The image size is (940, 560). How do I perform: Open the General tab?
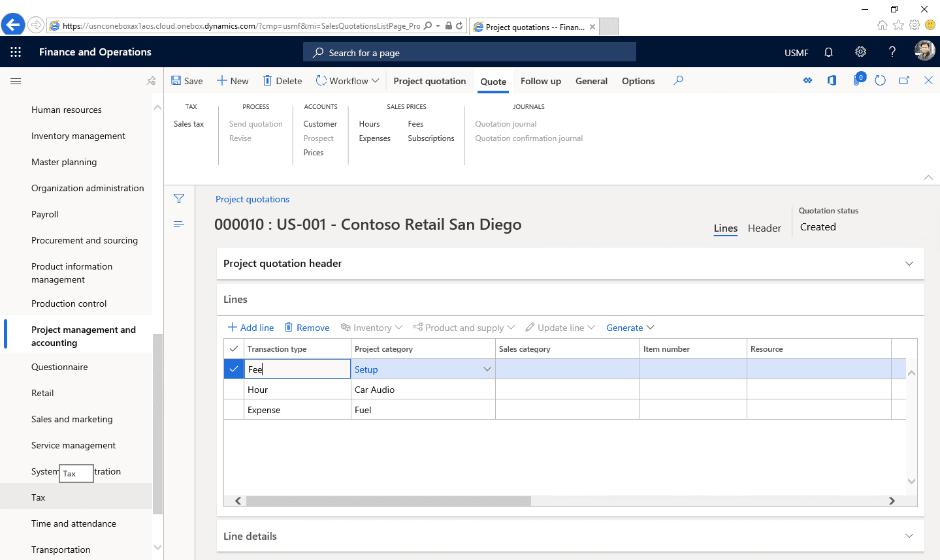(591, 81)
